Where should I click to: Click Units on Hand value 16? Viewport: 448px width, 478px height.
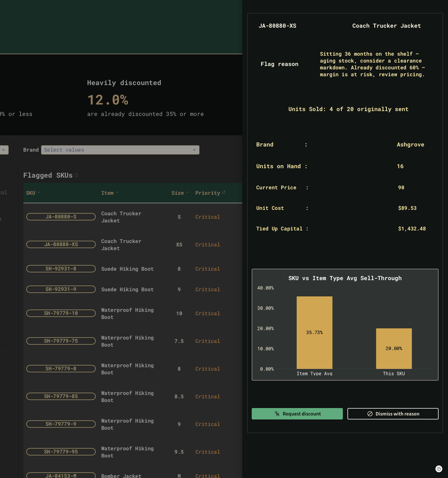click(400, 166)
